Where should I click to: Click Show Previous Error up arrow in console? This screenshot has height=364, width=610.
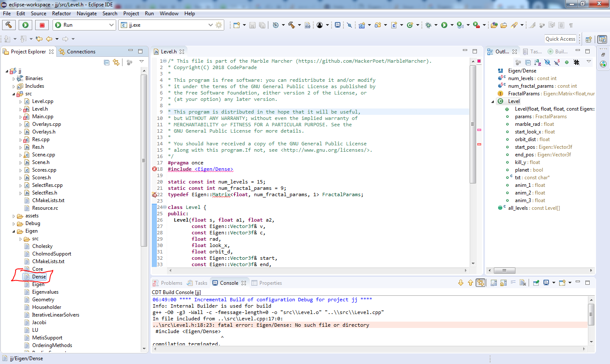click(471, 283)
